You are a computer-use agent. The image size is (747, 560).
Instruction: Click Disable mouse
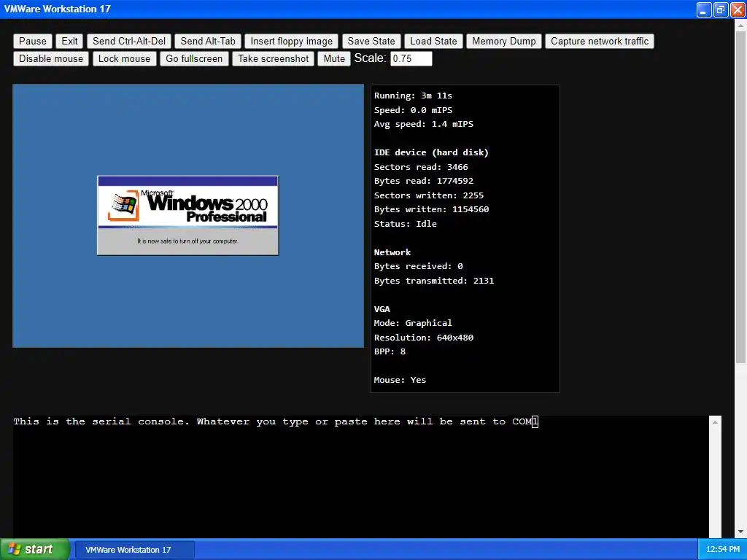click(51, 59)
